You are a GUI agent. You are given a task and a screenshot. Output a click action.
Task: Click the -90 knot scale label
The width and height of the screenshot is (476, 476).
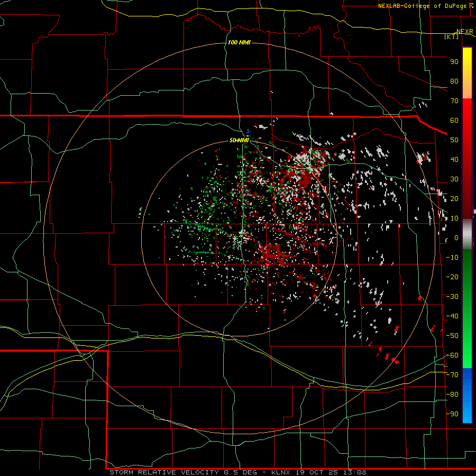pyautogui.click(x=452, y=414)
